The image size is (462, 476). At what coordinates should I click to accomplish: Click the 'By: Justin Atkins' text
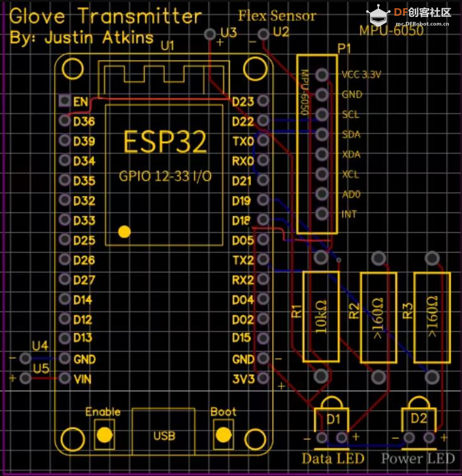(x=81, y=38)
